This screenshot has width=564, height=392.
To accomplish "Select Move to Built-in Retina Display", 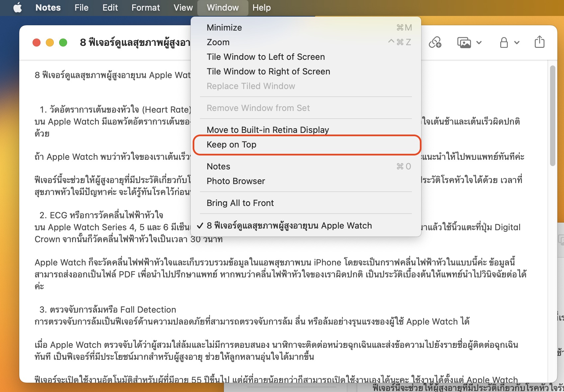I will (268, 130).
